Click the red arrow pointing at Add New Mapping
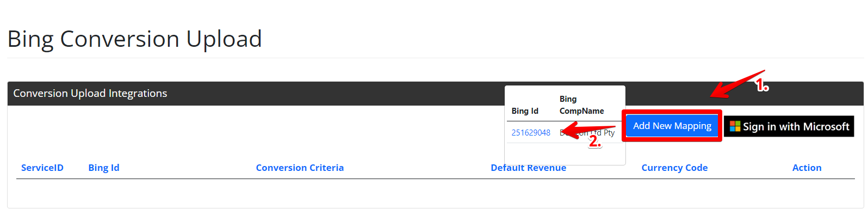This screenshot has width=868, height=215. point(737,85)
